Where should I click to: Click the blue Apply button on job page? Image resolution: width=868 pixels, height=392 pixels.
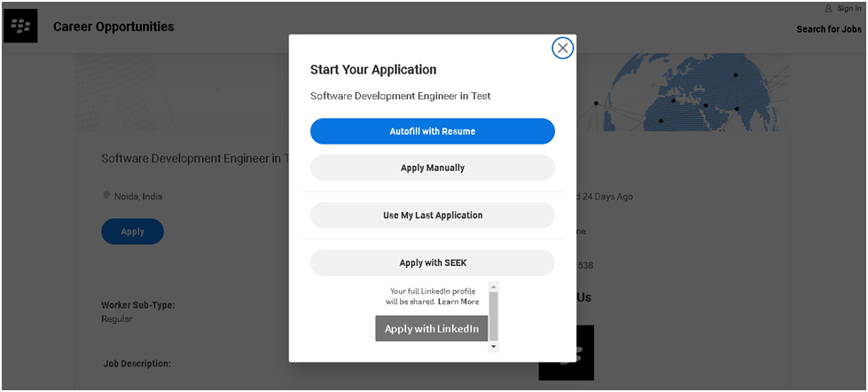coord(132,231)
